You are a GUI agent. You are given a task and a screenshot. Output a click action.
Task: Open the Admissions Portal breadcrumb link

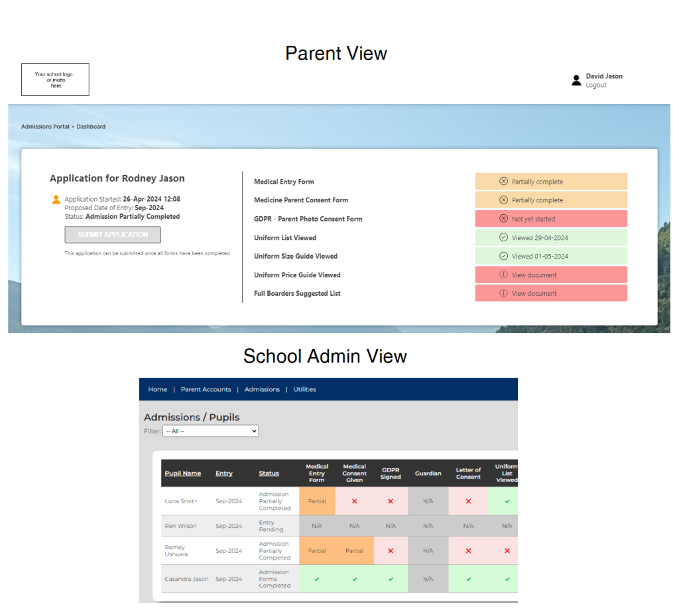(45, 126)
